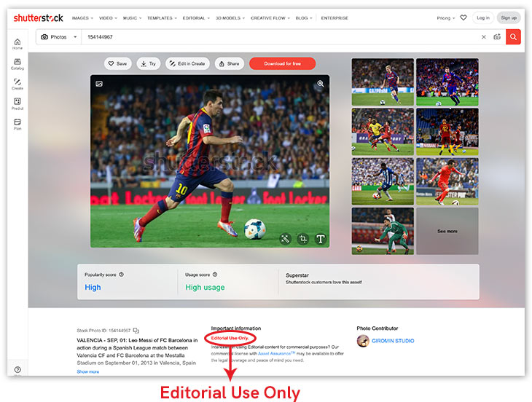Image resolution: width=532 pixels, height=402 pixels.
Task: Open thumbnail of green-kit goalkeeper
Action: tap(383, 231)
